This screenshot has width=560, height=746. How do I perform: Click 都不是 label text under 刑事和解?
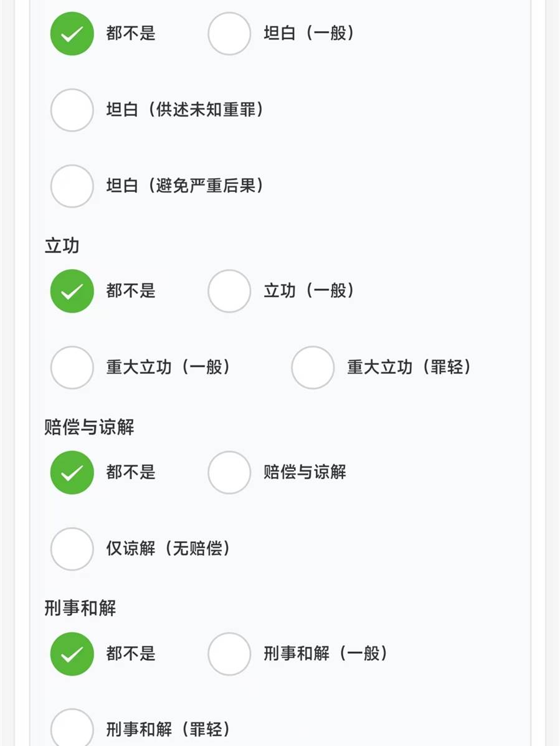point(131,654)
